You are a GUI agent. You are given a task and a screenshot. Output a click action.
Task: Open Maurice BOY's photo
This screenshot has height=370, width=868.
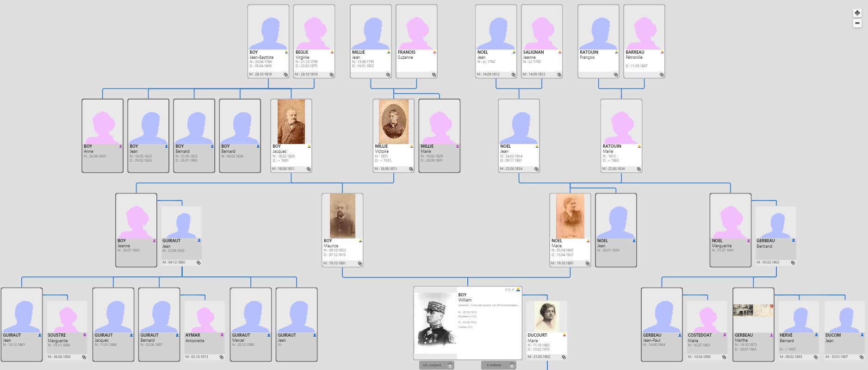point(342,216)
